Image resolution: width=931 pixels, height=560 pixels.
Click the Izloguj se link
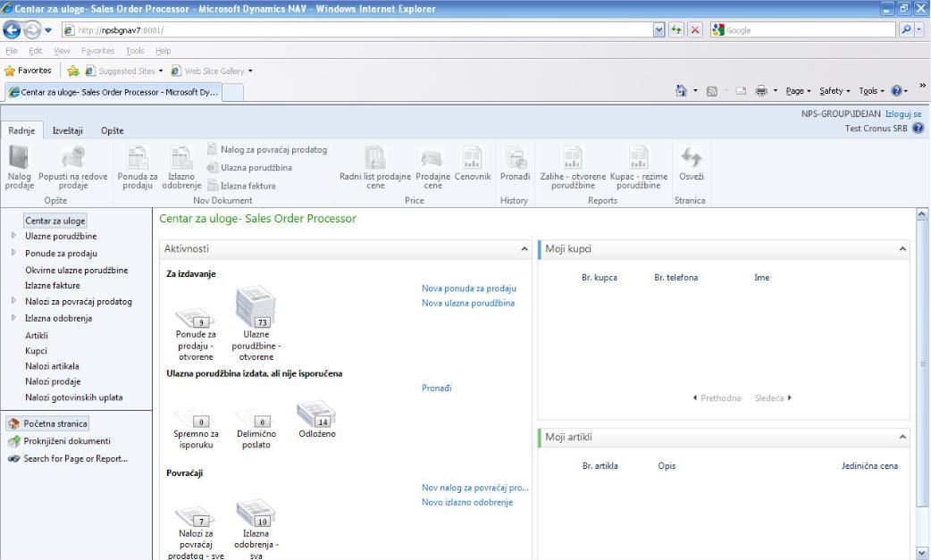[903, 114]
